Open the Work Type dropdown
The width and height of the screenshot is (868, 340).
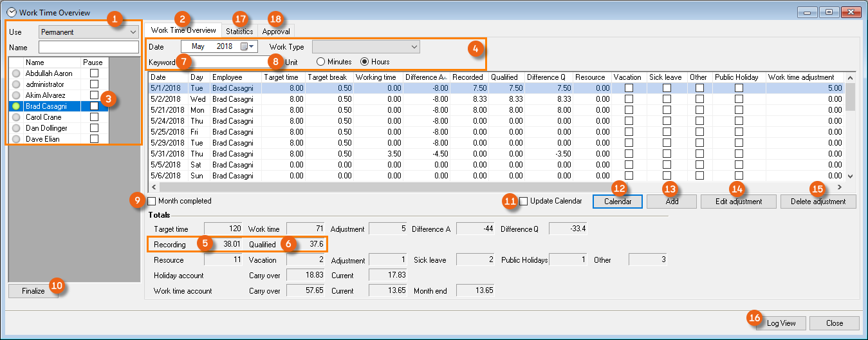(x=365, y=46)
